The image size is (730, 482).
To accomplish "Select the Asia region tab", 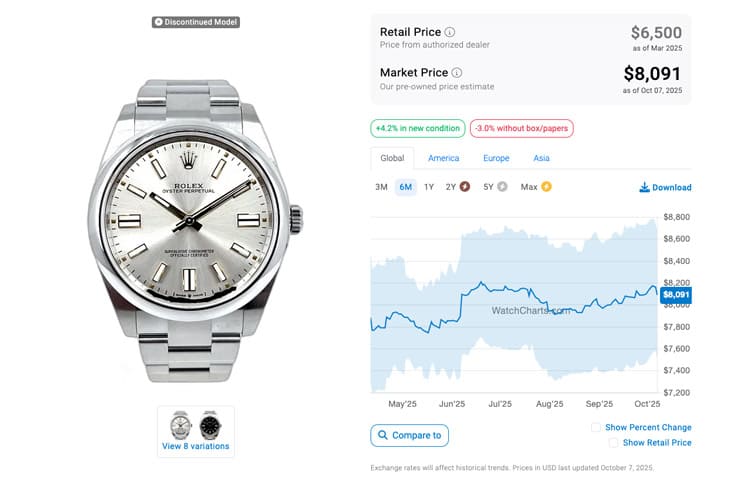I will point(541,158).
